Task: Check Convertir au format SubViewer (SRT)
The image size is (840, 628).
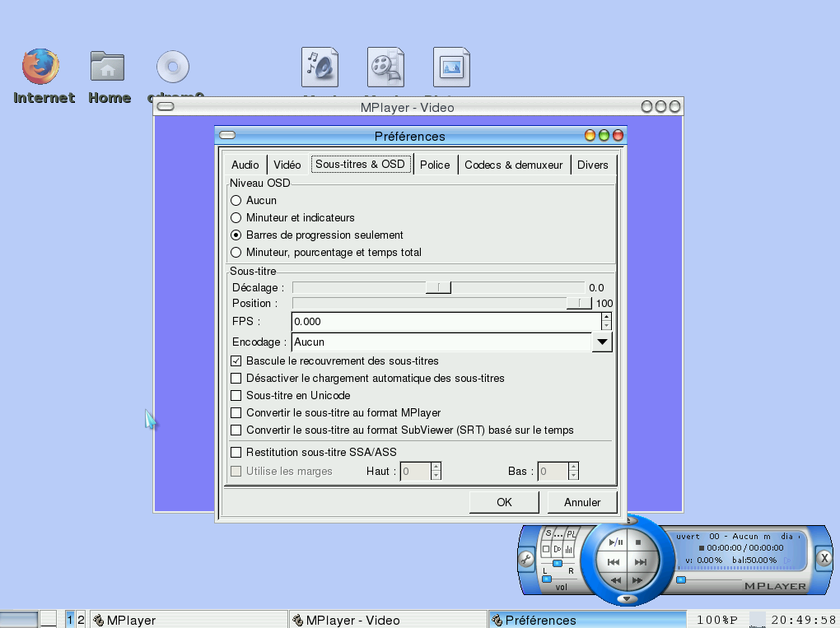Action: pyautogui.click(x=236, y=430)
